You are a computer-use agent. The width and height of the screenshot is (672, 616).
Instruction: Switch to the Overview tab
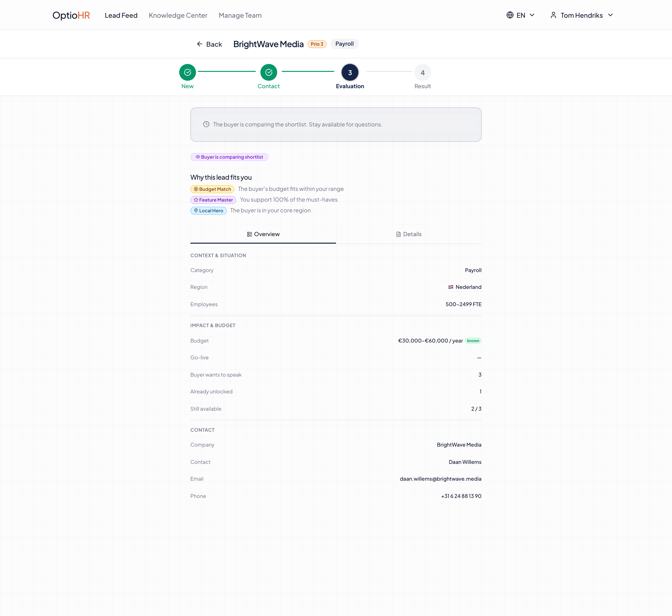point(263,234)
